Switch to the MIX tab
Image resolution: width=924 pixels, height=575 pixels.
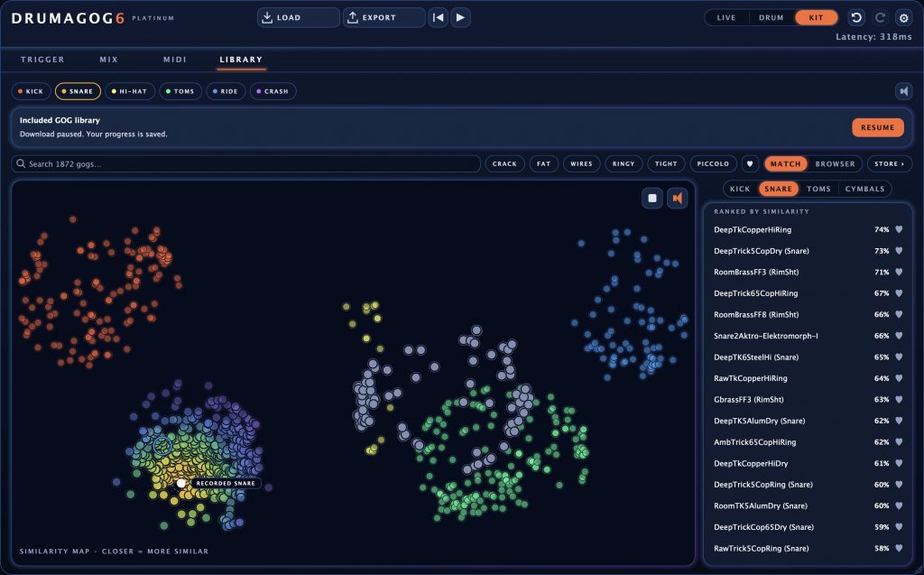pos(108,60)
